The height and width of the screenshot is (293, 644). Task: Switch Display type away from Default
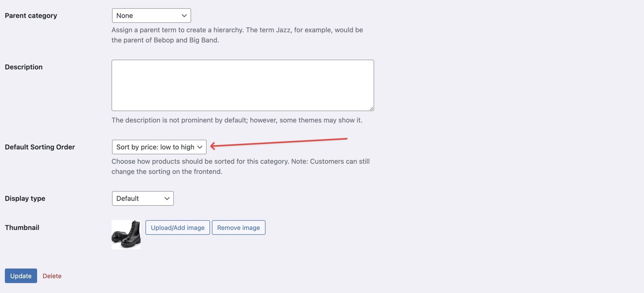(x=142, y=198)
